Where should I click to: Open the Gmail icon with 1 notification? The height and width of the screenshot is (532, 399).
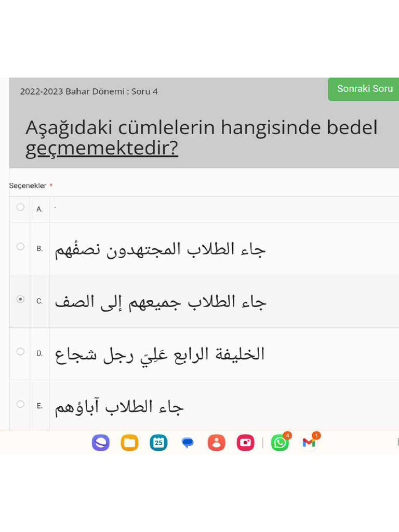click(x=310, y=442)
